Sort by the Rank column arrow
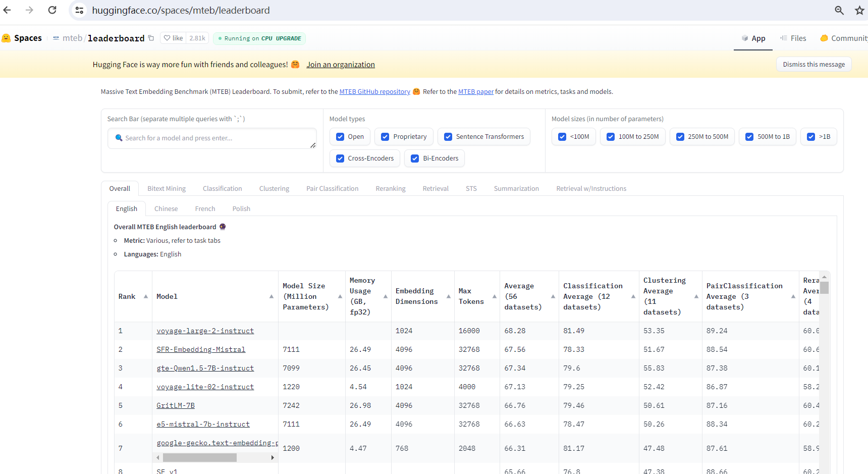Screen dimensions: 868x474 [146, 296]
